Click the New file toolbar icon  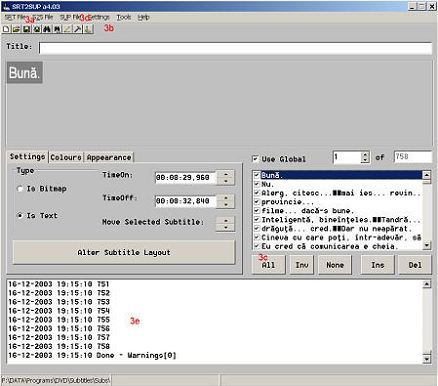click(6, 29)
